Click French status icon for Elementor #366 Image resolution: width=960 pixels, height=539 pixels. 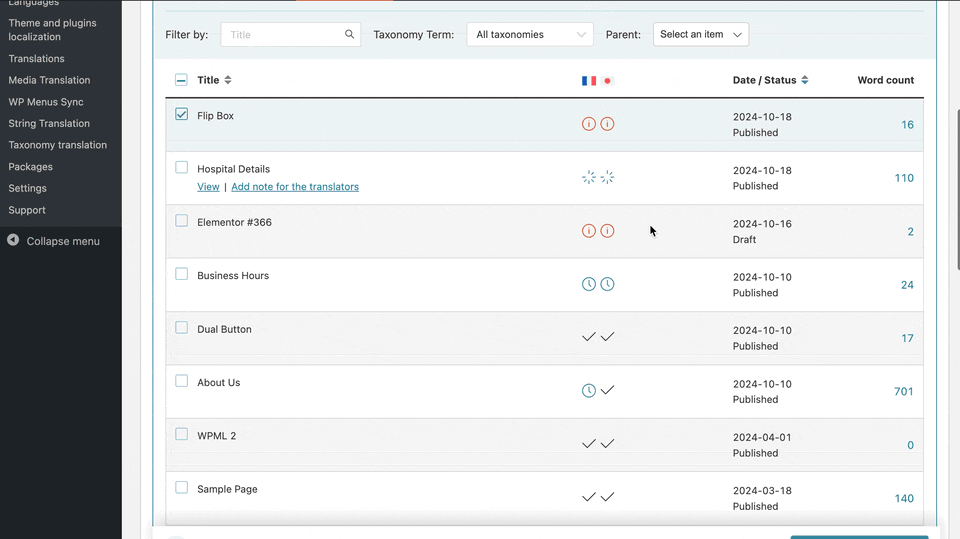pos(588,231)
